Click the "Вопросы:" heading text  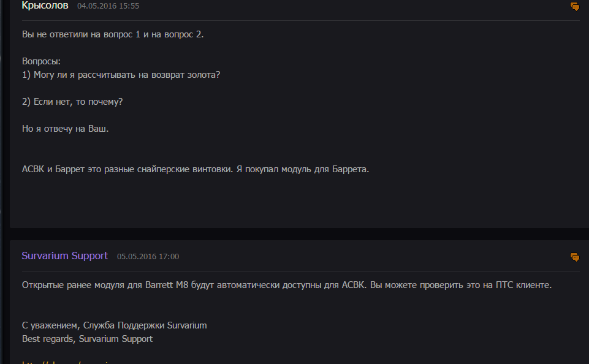pos(42,62)
